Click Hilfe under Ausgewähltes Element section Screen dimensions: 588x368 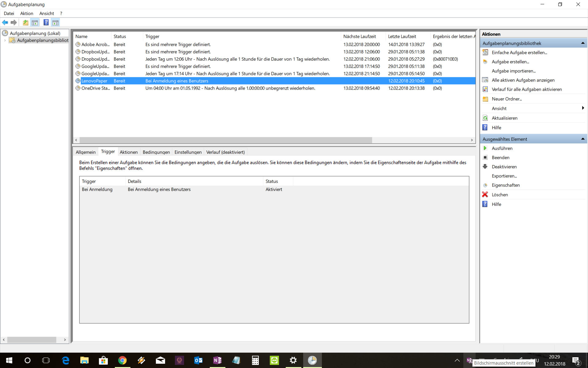point(496,204)
